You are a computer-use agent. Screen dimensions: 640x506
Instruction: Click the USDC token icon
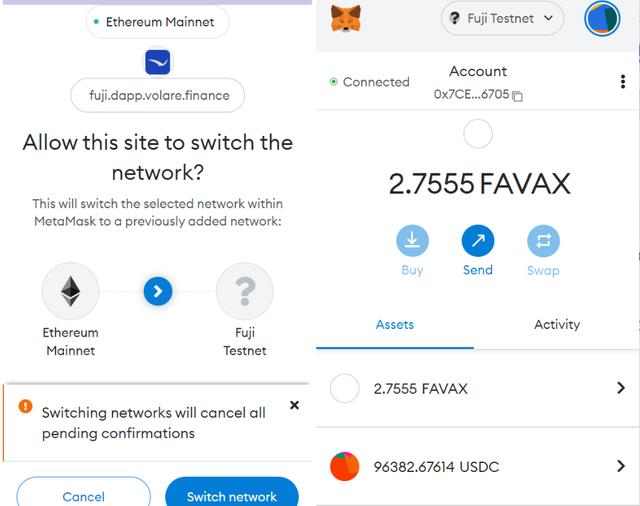(344, 466)
